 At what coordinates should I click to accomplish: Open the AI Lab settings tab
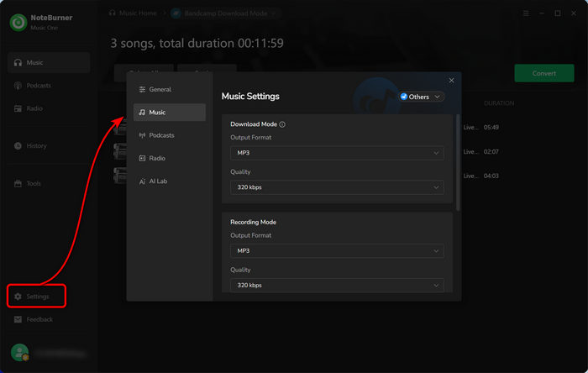tap(170, 181)
